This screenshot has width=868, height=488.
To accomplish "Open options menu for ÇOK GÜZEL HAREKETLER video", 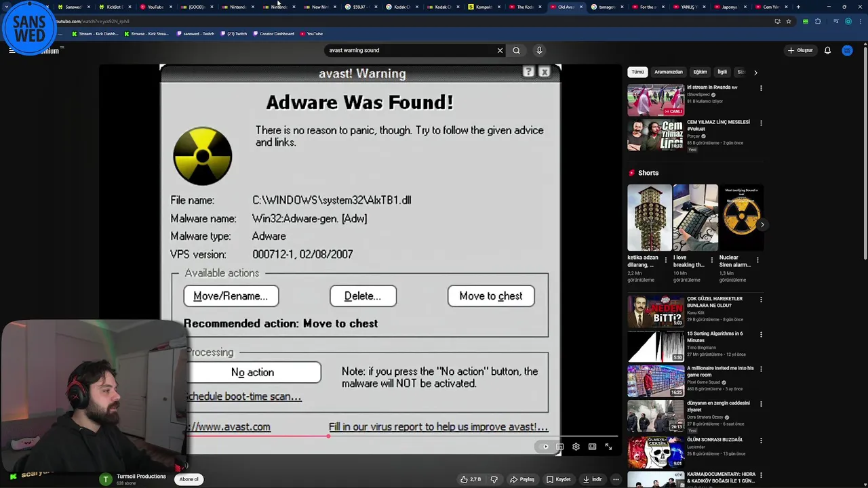I will point(761,299).
